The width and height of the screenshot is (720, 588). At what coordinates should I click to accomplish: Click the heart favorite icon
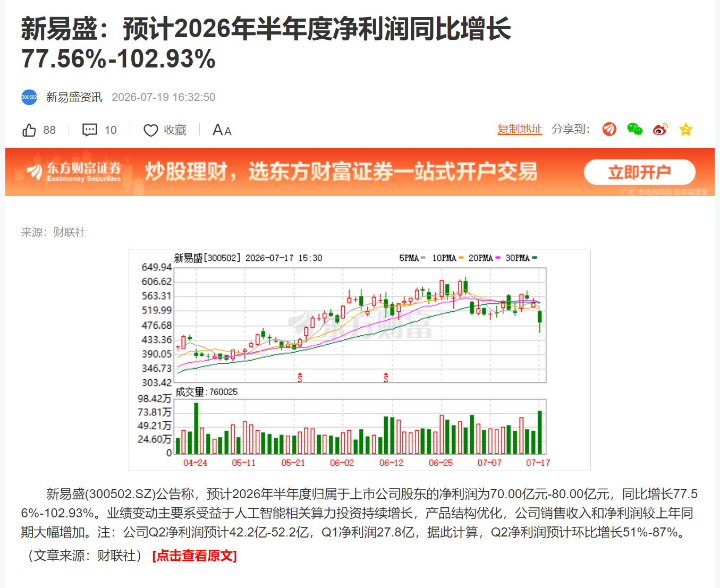(151, 130)
